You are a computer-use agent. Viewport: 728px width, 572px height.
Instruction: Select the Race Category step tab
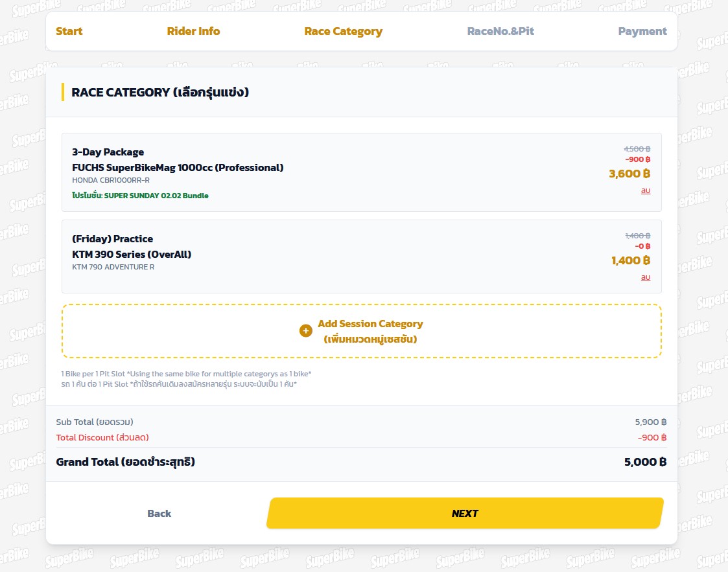[343, 31]
